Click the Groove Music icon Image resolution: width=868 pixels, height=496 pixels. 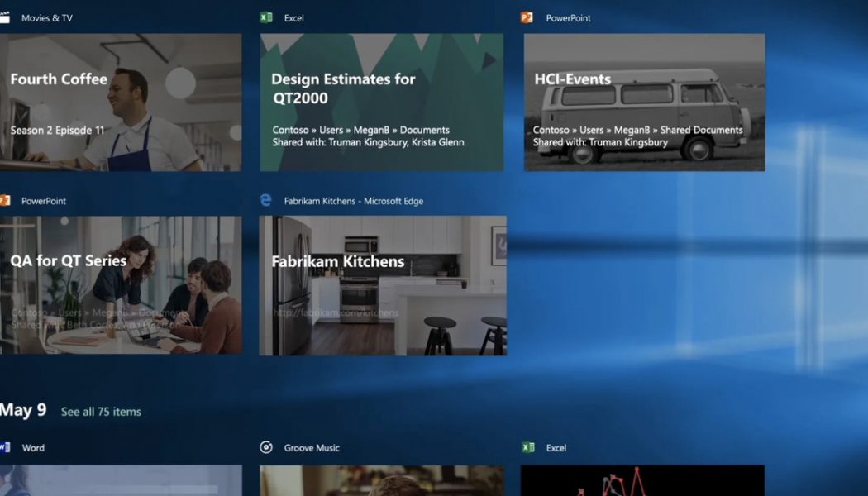click(x=265, y=447)
